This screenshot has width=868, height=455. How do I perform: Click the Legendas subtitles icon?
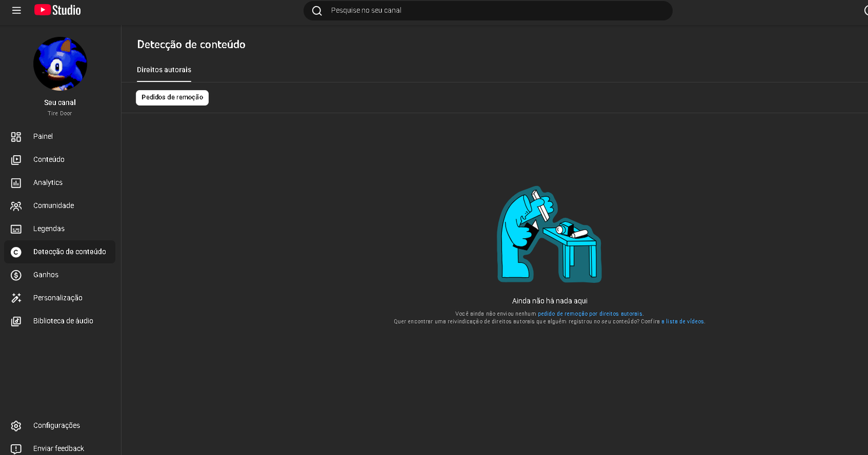[x=16, y=229]
